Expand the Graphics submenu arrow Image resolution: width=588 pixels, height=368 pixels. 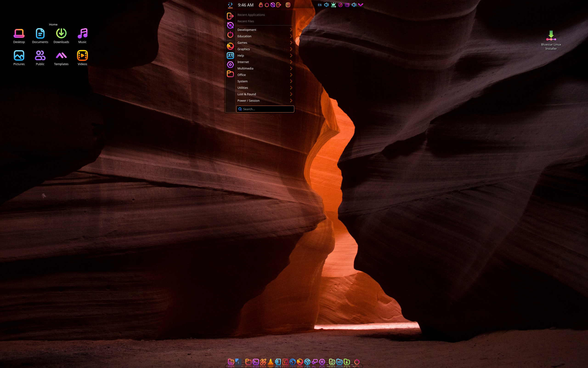point(291,49)
